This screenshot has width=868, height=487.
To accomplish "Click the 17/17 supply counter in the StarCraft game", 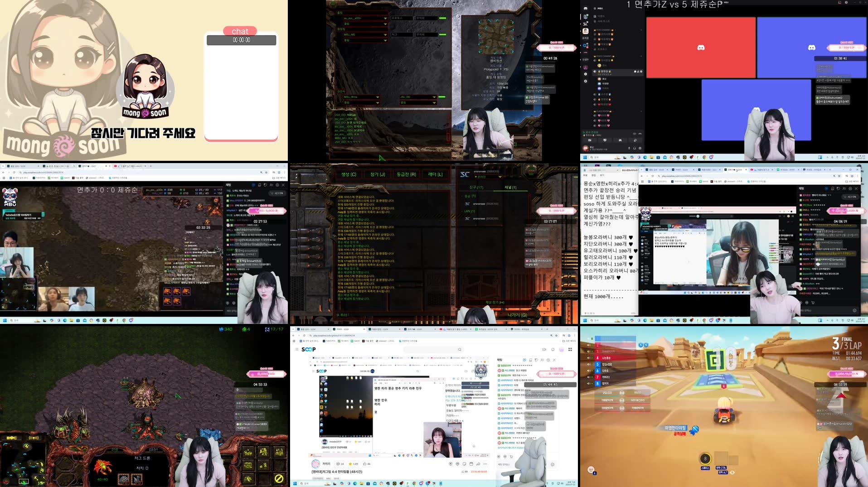I will coord(274,329).
